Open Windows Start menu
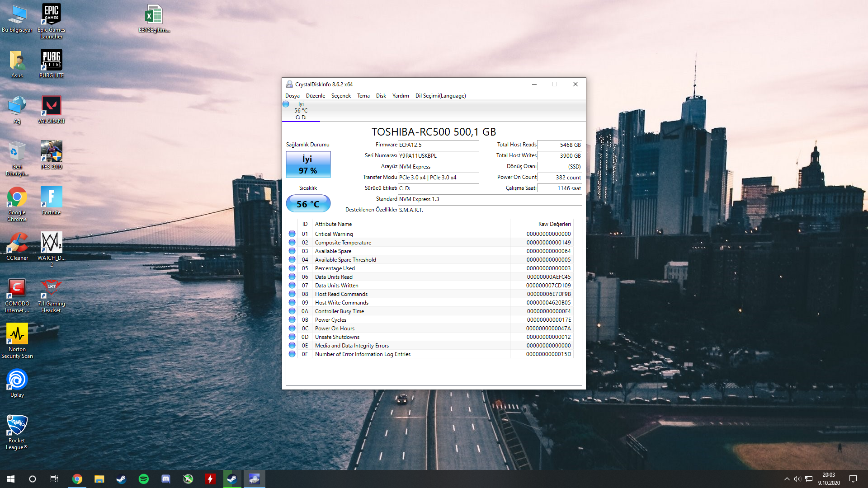Screen dimensions: 868x488 pos(11,479)
